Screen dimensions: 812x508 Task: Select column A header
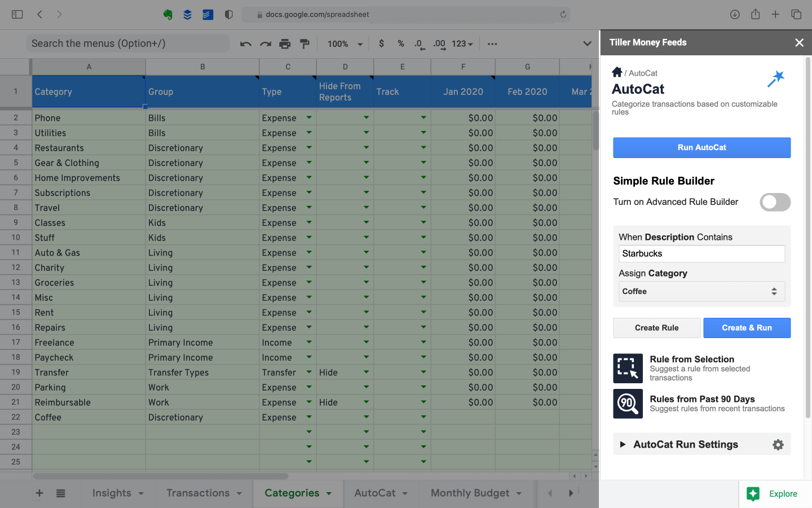pyautogui.click(x=89, y=67)
